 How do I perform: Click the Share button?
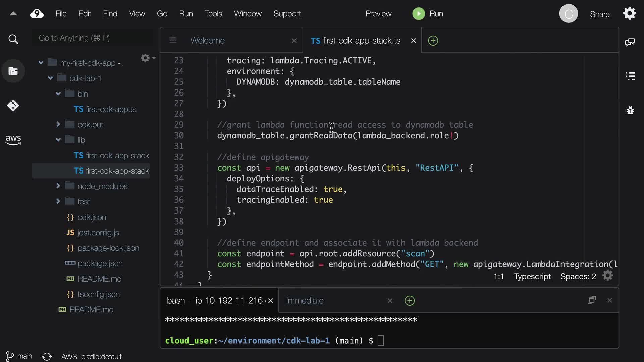click(599, 14)
